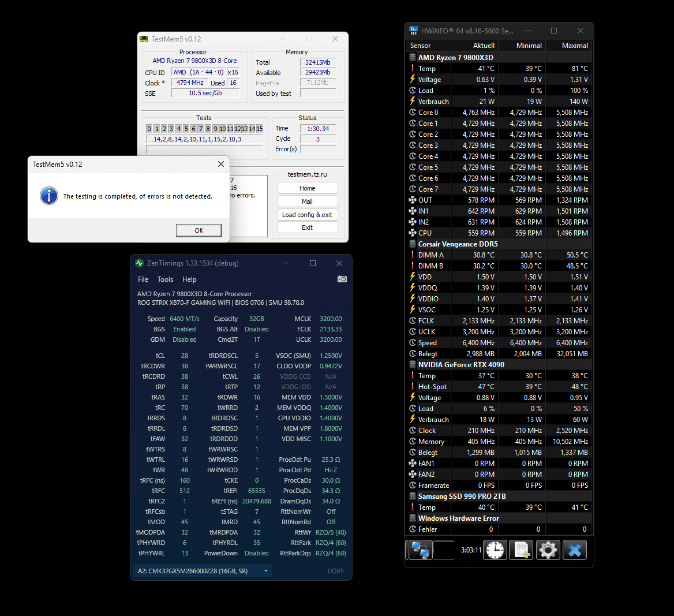The width and height of the screenshot is (674, 616).
Task: Click the fan icon on the IN1 row
Action: [x=413, y=211]
